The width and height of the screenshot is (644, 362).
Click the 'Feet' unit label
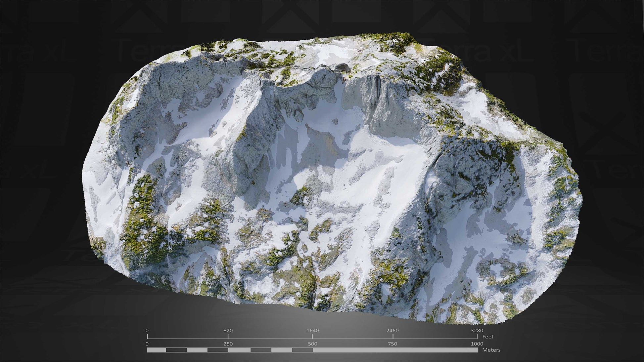pos(488,337)
